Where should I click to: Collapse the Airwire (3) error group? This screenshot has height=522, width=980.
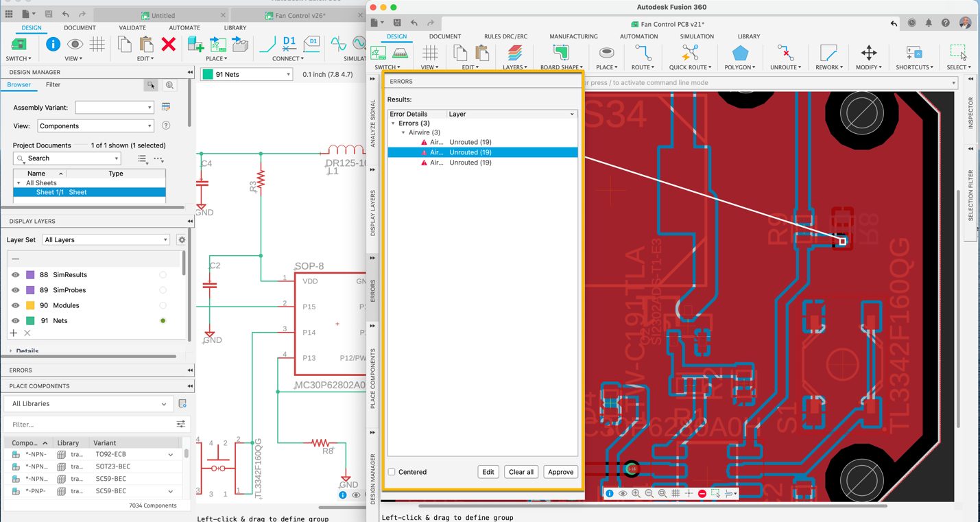(x=403, y=132)
